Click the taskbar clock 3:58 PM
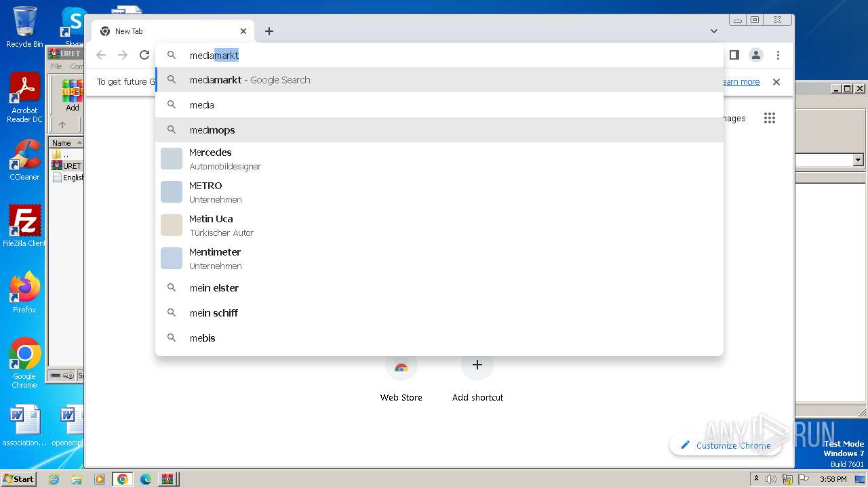The height and width of the screenshot is (488, 868). [x=833, y=479]
